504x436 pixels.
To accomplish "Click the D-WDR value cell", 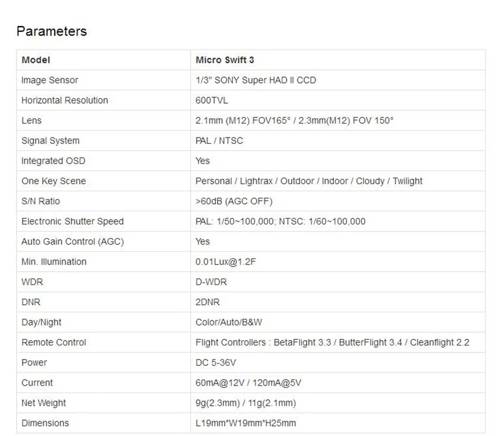I will tap(338, 282).
